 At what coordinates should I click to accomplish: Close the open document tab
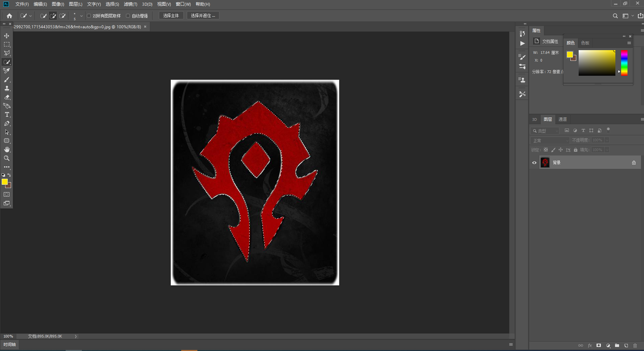[145, 26]
